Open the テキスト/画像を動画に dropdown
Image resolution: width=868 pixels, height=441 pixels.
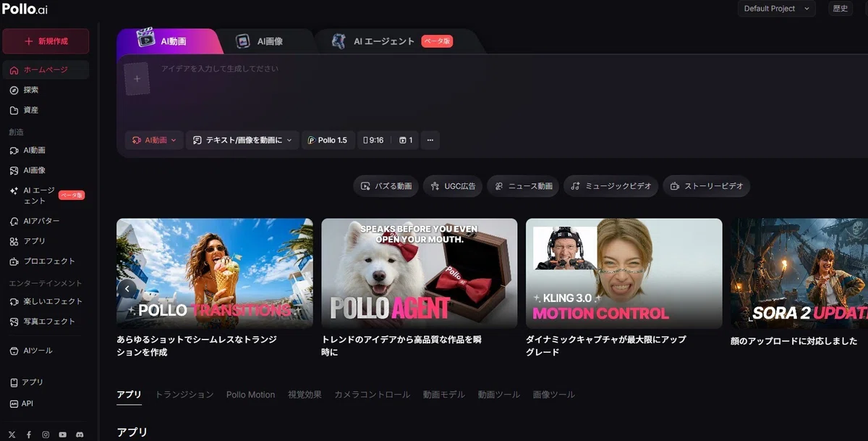pos(242,140)
